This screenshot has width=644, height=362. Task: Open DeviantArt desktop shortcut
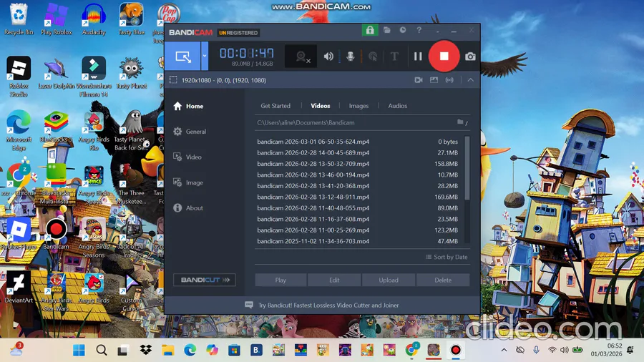(x=19, y=288)
